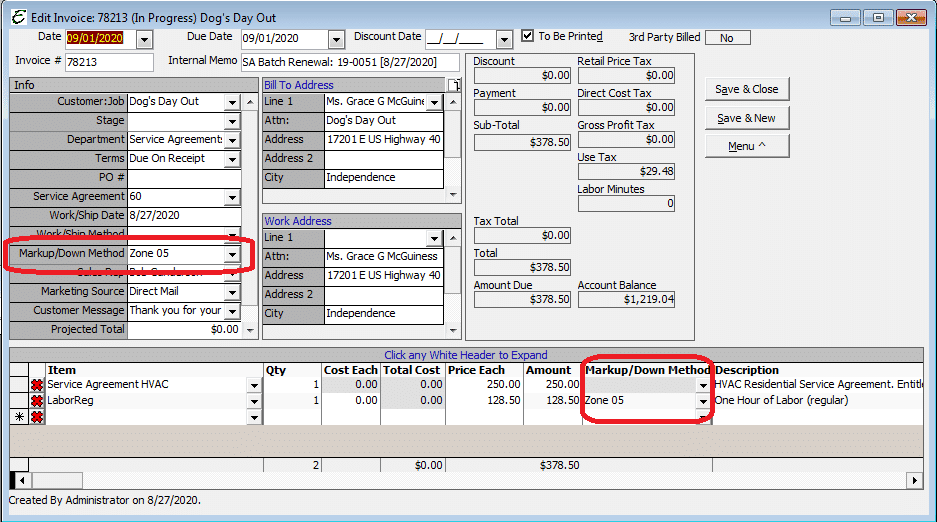Click the application icon in title bar
The height and width of the screenshot is (522, 937).
point(19,17)
